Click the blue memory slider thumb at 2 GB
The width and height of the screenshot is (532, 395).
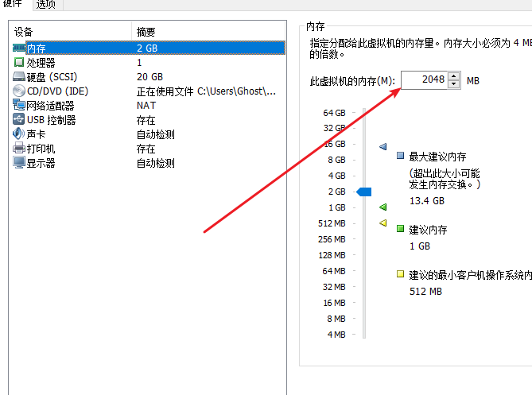(x=364, y=192)
